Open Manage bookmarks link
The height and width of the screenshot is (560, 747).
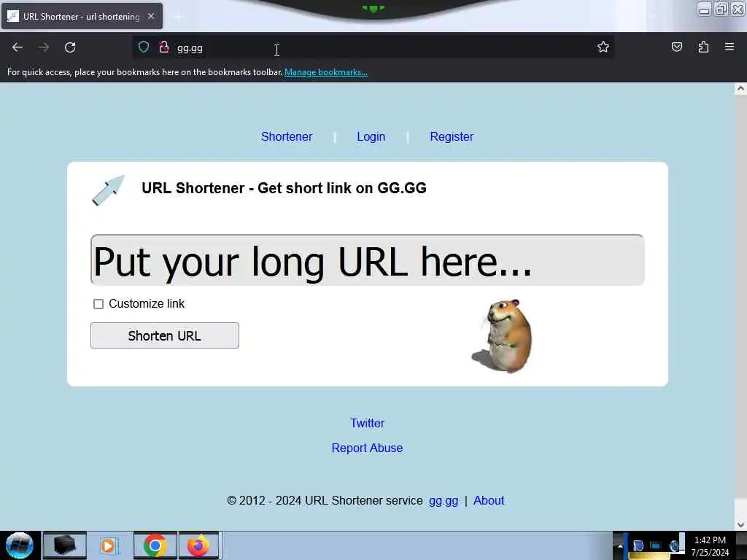(x=326, y=72)
